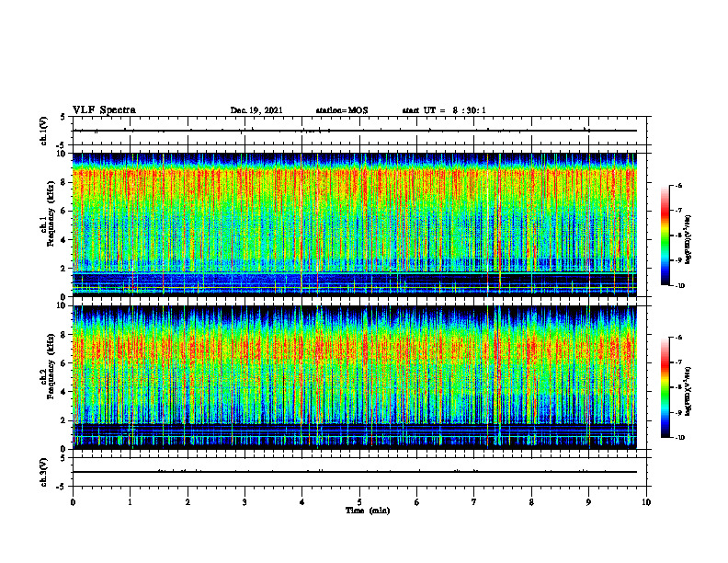Click the ch.2 colorbar "log(PSD)" label
This screenshot has width=728, height=563.
coord(688,389)
